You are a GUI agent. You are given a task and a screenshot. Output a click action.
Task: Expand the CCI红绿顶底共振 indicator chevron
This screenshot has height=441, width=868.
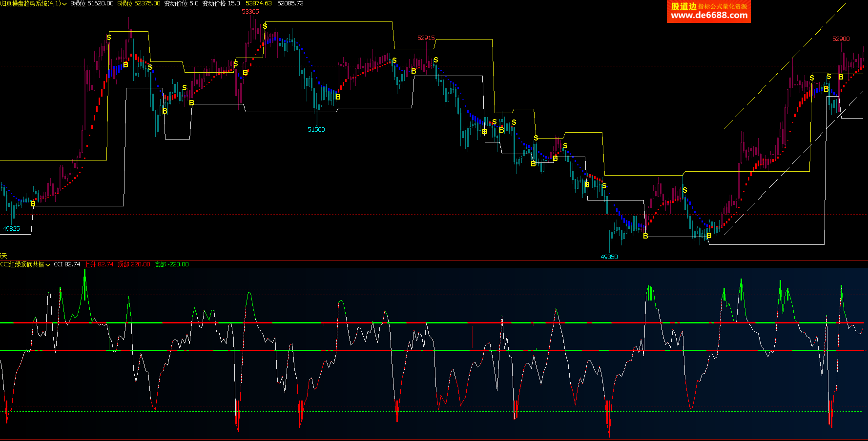click(x=48, y=265)
